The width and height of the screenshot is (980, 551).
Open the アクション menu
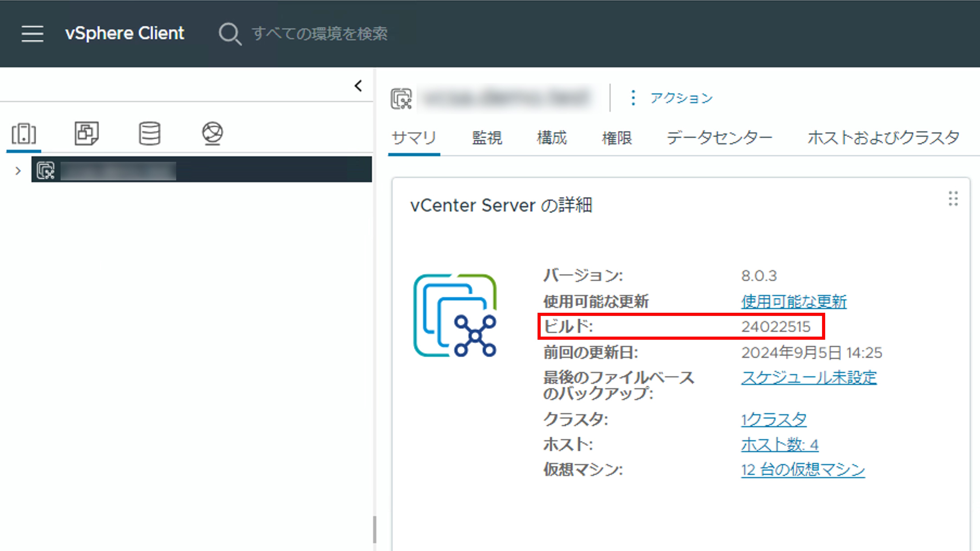(x=672, y=98)
